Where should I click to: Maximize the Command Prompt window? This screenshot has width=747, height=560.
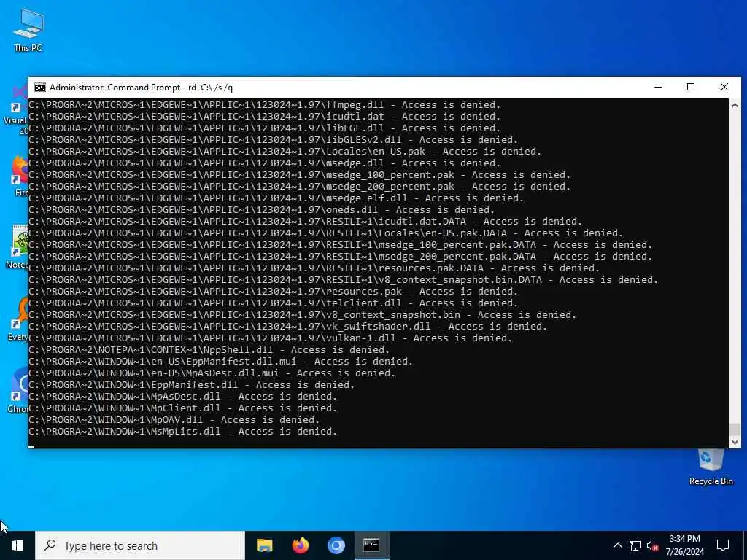691,87
